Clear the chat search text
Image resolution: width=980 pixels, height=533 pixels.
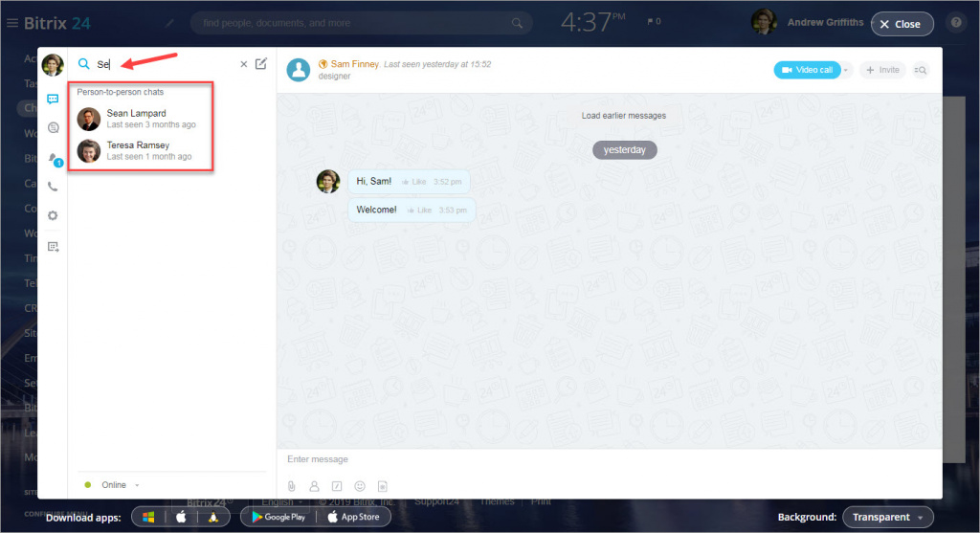click(x=244, y=64)
